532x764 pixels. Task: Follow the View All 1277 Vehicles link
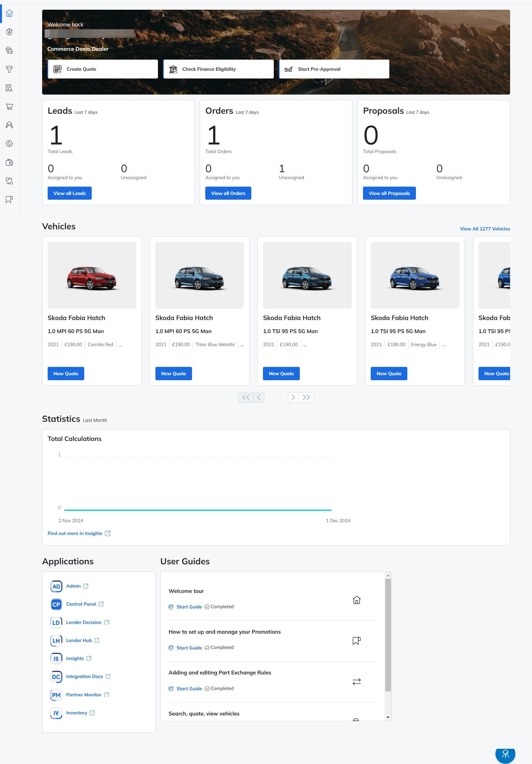tap(485, 229)
